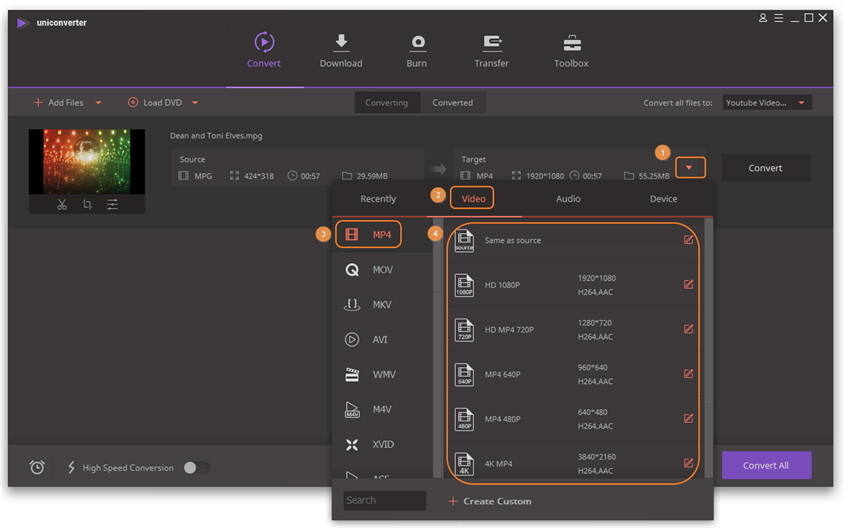Select the HD MP4 720P preset

pyautogui.click(x=572, y=329)
